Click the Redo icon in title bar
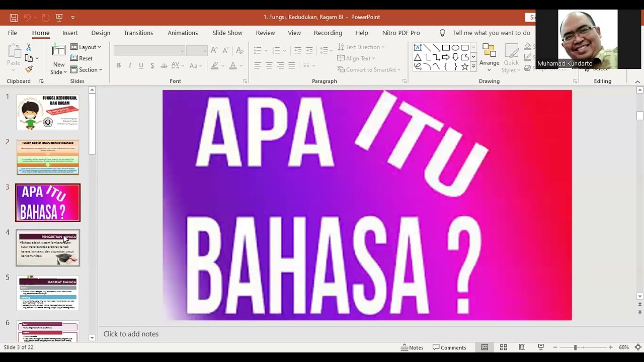The width and height of the screenshot is (644, 362). pyautogui.click(x=45, y=17)
